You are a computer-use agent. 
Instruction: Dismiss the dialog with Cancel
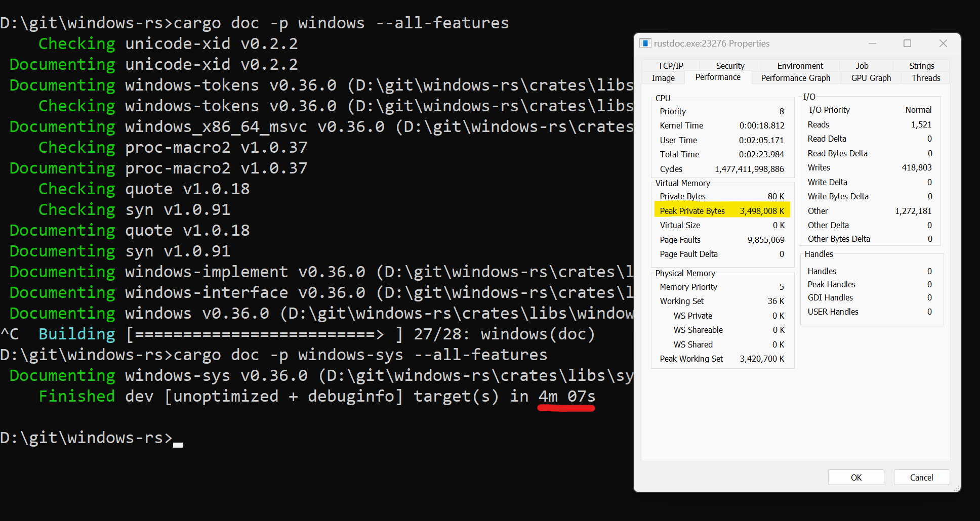[921, 477]
